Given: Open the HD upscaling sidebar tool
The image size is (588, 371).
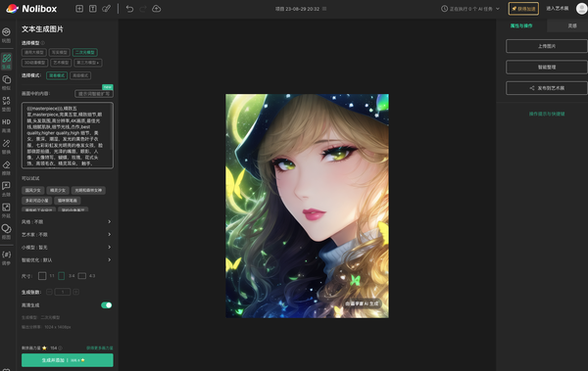Looking at the screenshot, I should 7,125.
